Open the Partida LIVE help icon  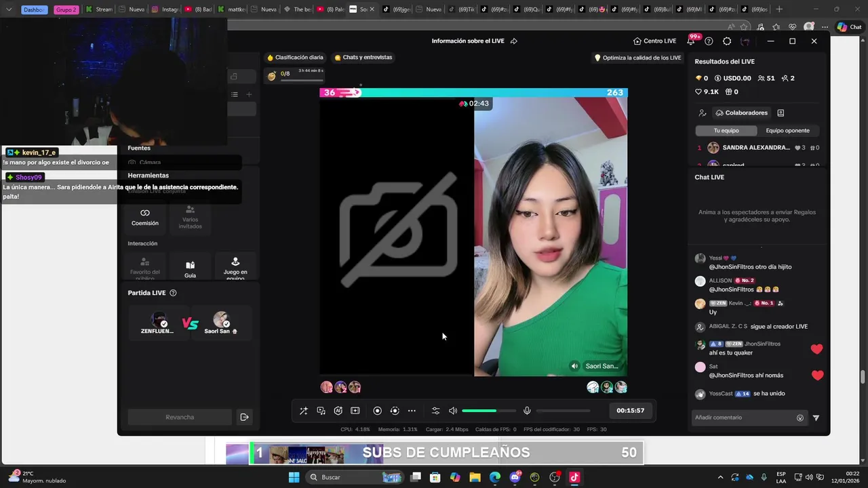point(173,293)
